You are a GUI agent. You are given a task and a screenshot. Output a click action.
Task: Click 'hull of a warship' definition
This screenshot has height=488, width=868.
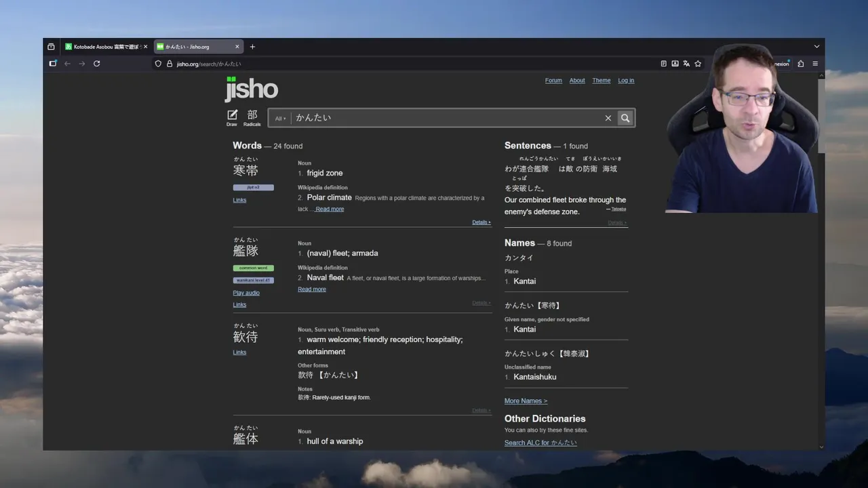click(335, 441)
